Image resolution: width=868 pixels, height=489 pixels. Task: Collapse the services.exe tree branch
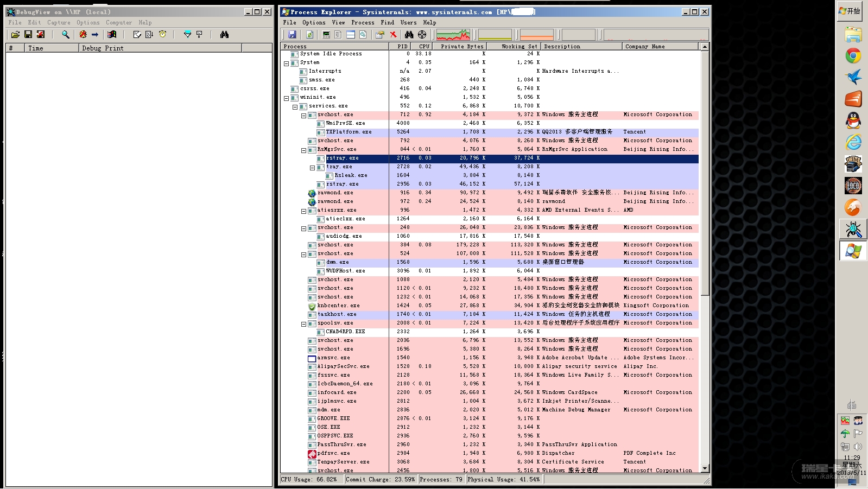pyautogui.click(x=295, y=107)
